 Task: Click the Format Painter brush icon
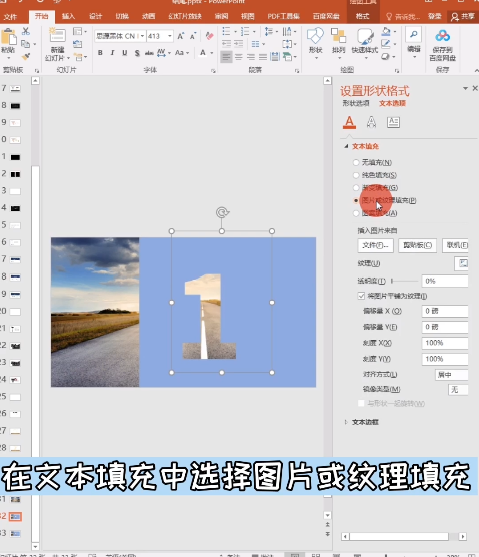pyautogui.click(x=26, y=56)
